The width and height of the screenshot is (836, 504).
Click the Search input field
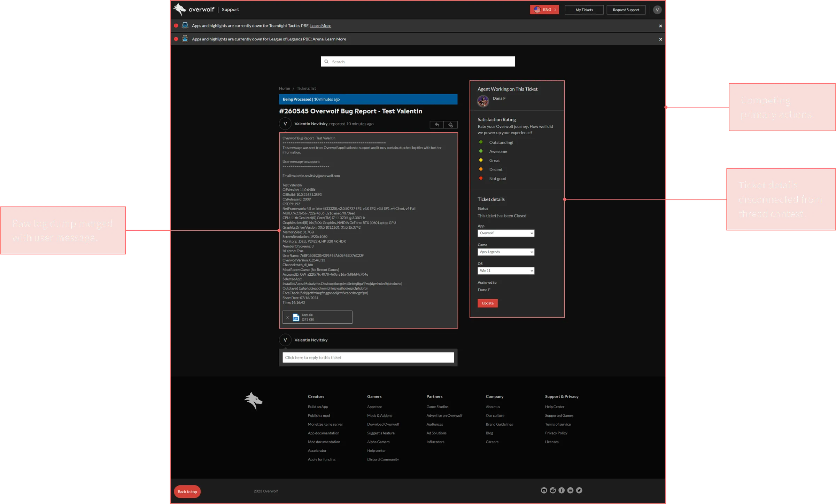tap(418, 62)
